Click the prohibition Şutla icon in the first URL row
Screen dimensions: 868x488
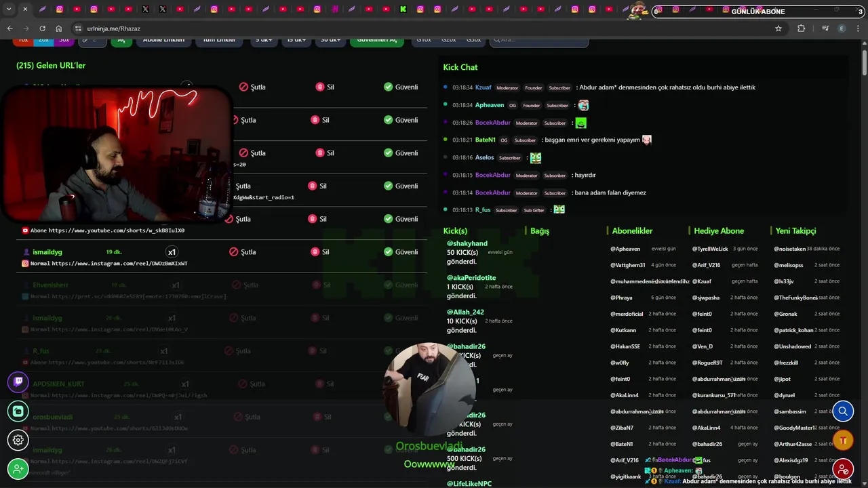(243, 87)
